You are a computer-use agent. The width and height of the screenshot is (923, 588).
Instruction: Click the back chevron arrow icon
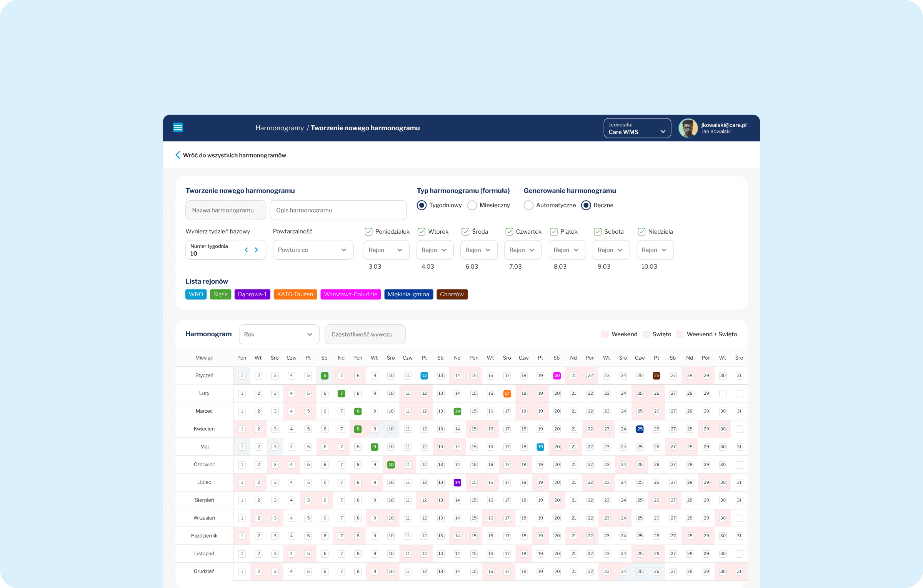coord(178,155)
